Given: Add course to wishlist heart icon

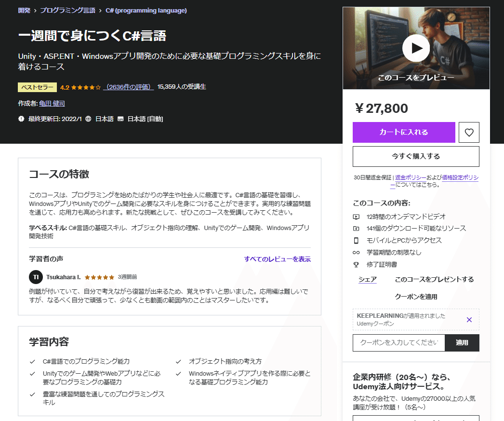Looking at the screenshot, I should click(468, 132).
